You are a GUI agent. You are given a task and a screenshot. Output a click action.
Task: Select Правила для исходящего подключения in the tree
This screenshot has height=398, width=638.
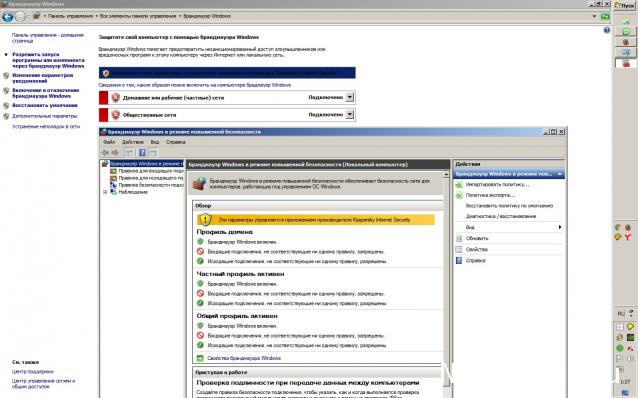pos(151,178)
